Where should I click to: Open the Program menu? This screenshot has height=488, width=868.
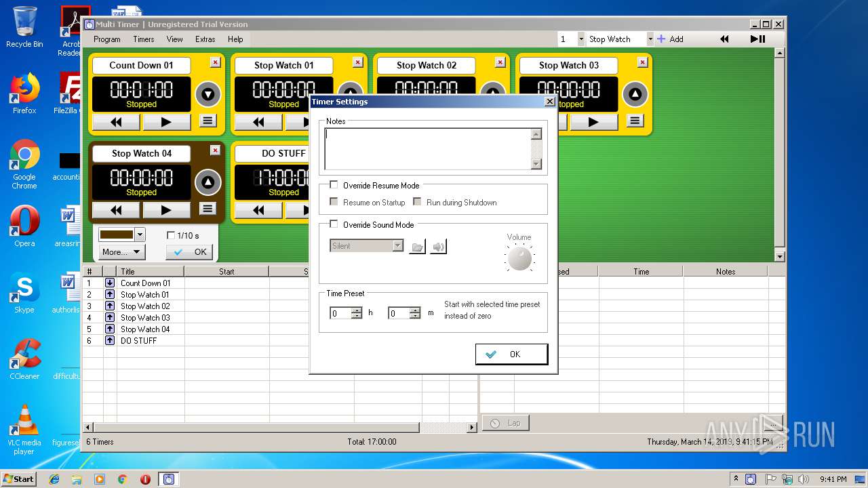click(x=107, y=39)
